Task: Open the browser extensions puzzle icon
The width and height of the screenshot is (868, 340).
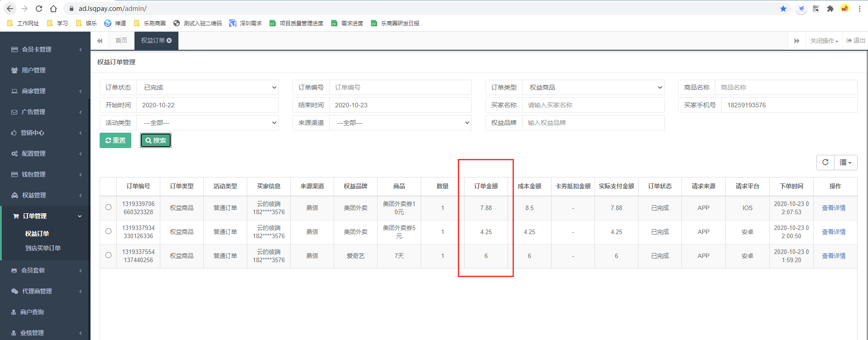Action: coord(830,9)
